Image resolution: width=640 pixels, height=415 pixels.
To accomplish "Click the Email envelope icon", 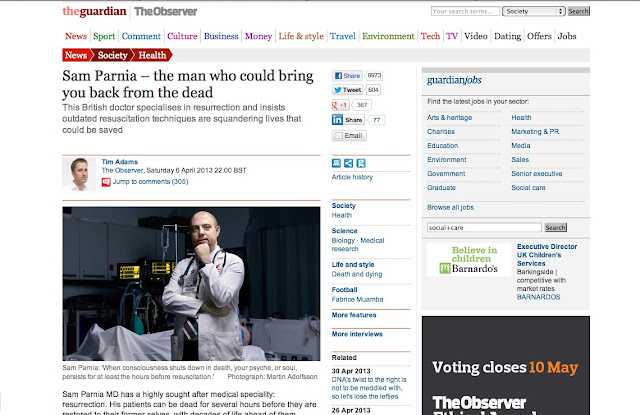I will (x=338, y=135).
